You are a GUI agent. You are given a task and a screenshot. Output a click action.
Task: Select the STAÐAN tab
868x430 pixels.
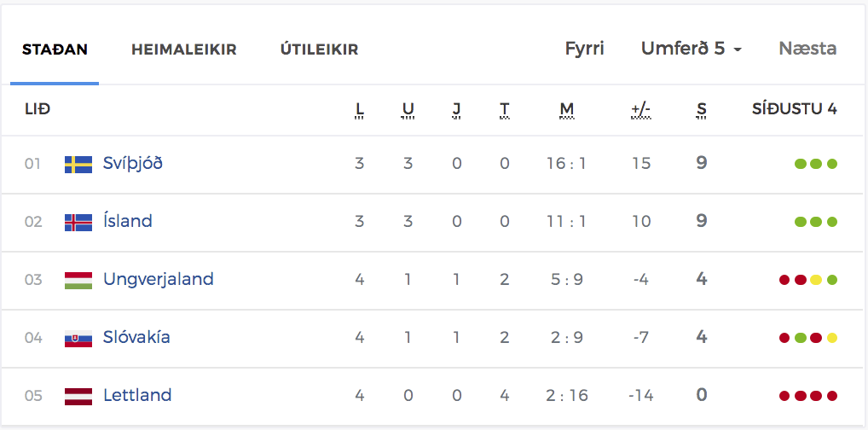(x=55, y=49)
